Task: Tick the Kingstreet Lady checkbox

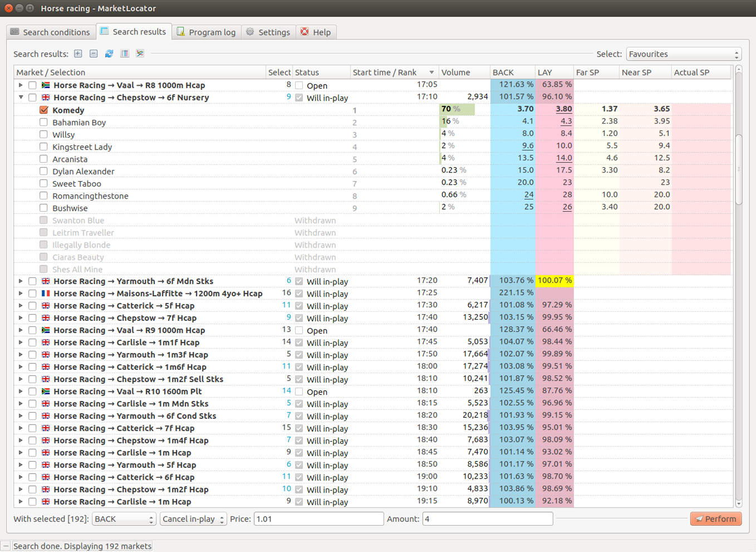Action: [x=43, y=146]
